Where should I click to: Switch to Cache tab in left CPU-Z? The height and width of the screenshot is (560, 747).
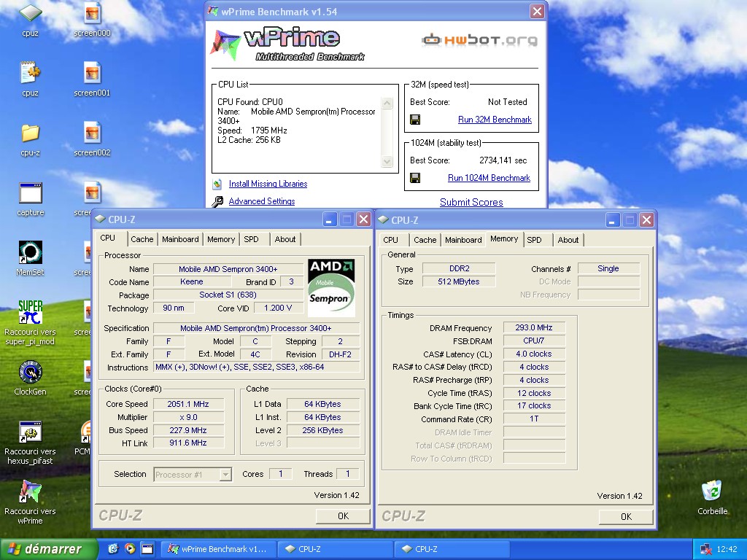pos(142,239)
